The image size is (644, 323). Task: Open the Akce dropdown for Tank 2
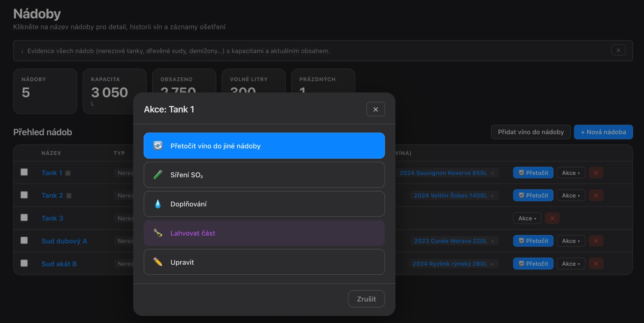click(x=571, y=195)
